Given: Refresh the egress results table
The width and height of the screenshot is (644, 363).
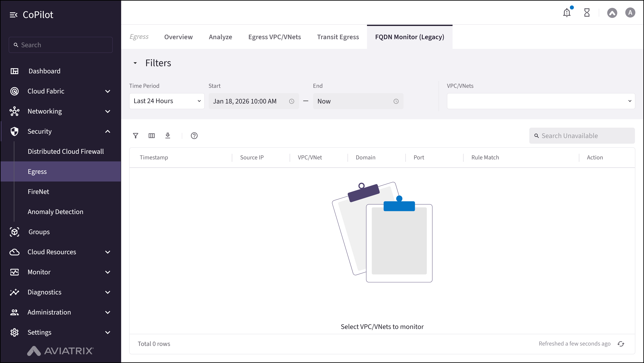Looking at the screenshot, I should [x=621, y=344].
